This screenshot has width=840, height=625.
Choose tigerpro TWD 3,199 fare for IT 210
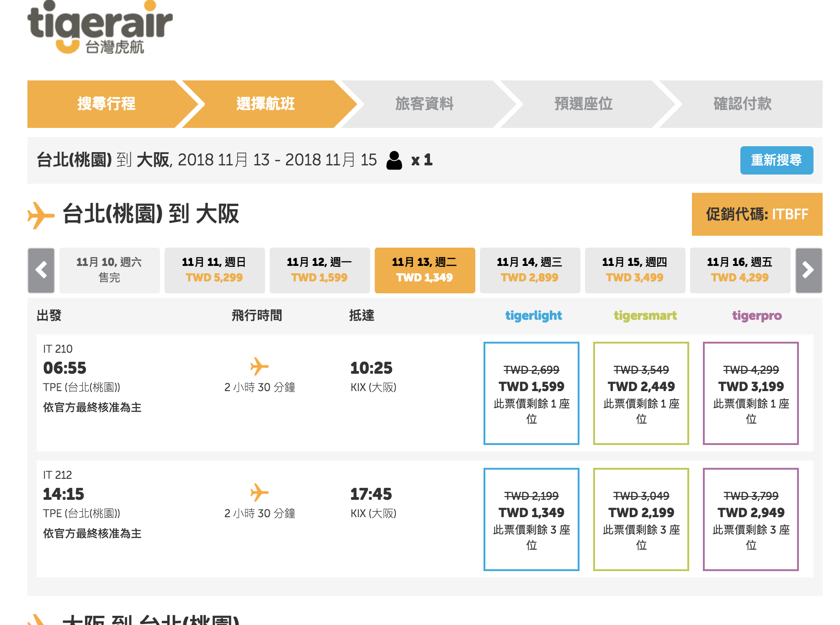pyautogui.click(x=751, y=393)
